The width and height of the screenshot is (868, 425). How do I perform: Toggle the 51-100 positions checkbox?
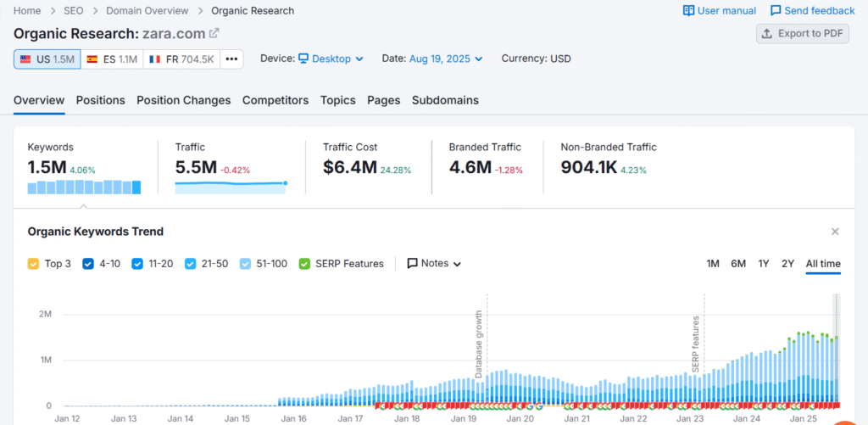(x=246, y=265)
